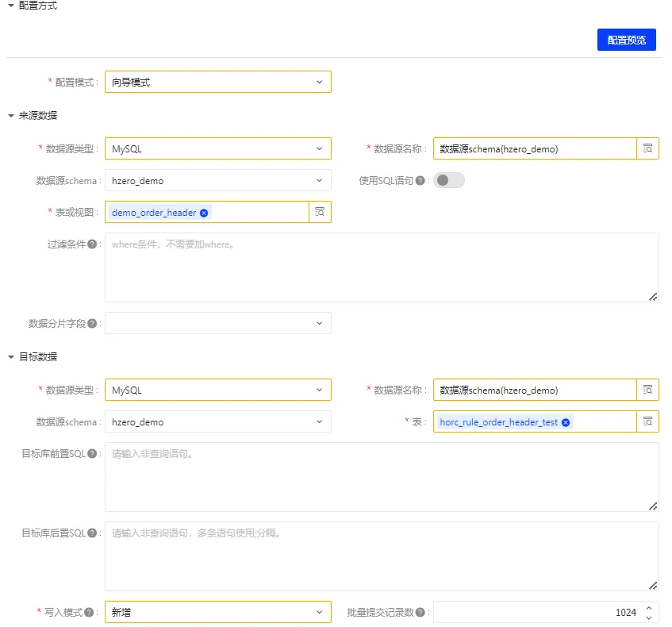Click help icon next to 数据分片字段

pos(92,323)
